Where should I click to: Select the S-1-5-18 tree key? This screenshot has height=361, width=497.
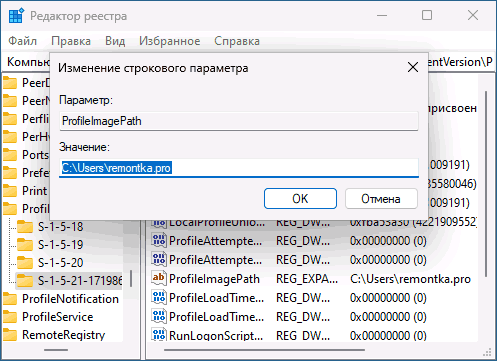point(60,227)
